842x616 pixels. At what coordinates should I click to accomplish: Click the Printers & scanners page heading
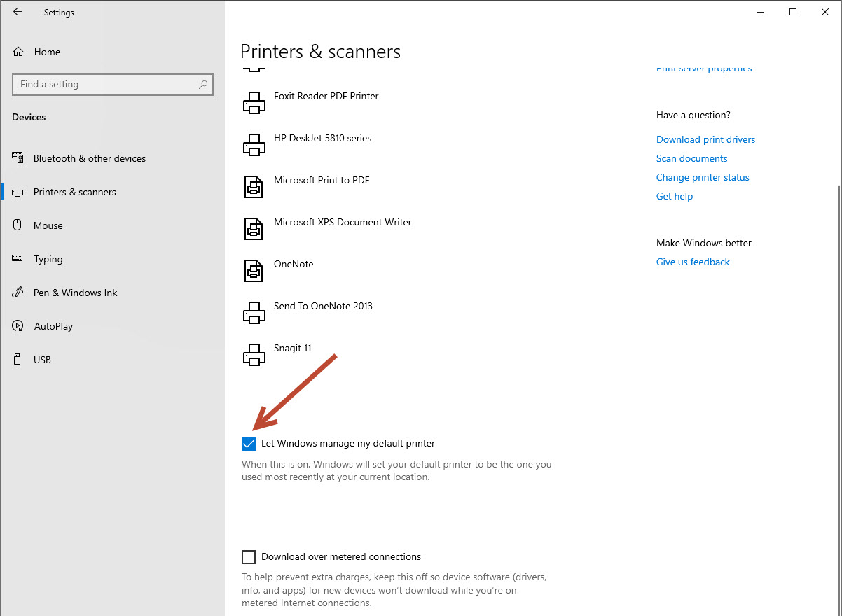click(320, 52)
